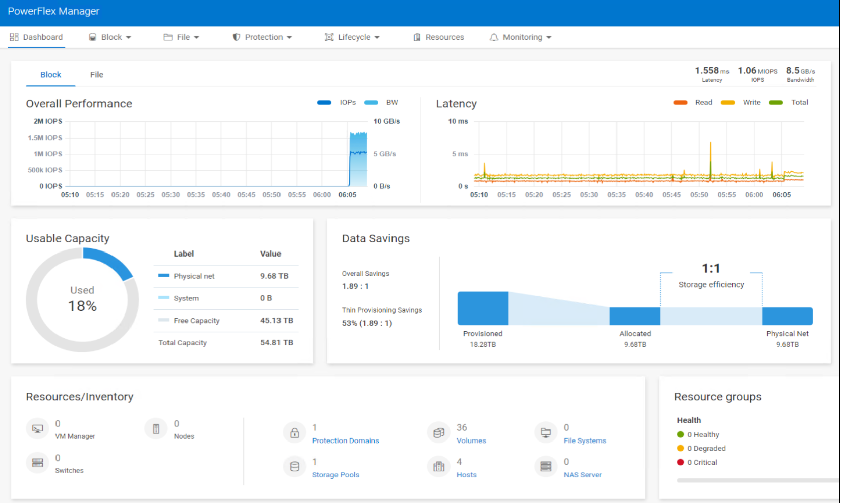Viewport: 841px width, 504px height.
Task: Click the Used 18% donut chart
Action: [x=82, y=300]
